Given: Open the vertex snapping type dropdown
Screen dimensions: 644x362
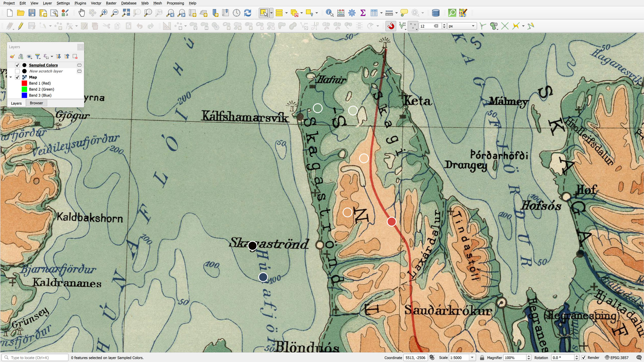Looking at the screenshot, I should tap(413, 26).
